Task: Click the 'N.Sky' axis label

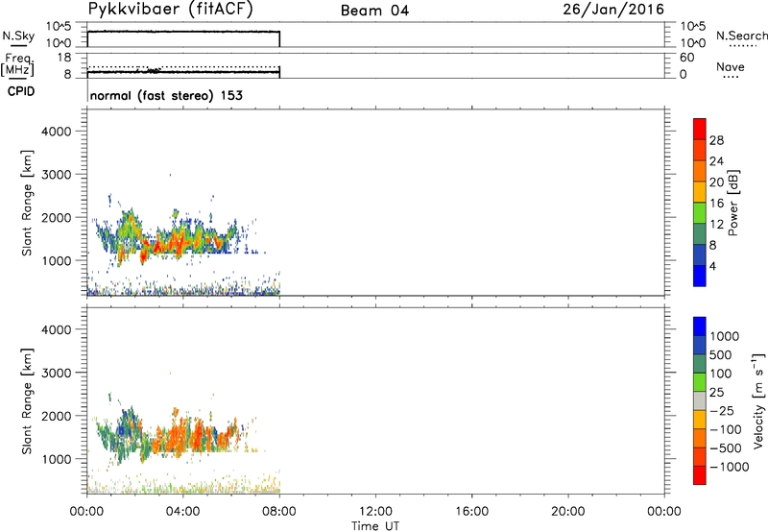Action: [x=18, y=36]
